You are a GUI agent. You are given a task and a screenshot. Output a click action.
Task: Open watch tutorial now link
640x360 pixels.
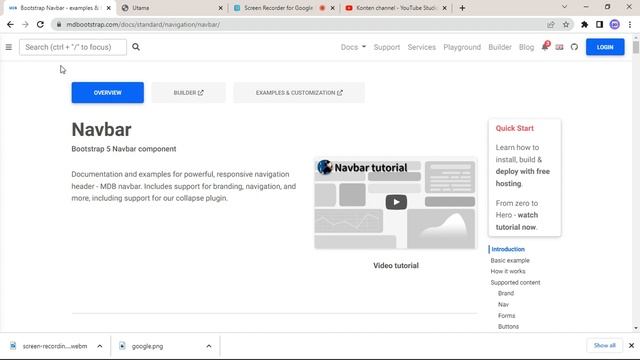[x=517, y=221]
